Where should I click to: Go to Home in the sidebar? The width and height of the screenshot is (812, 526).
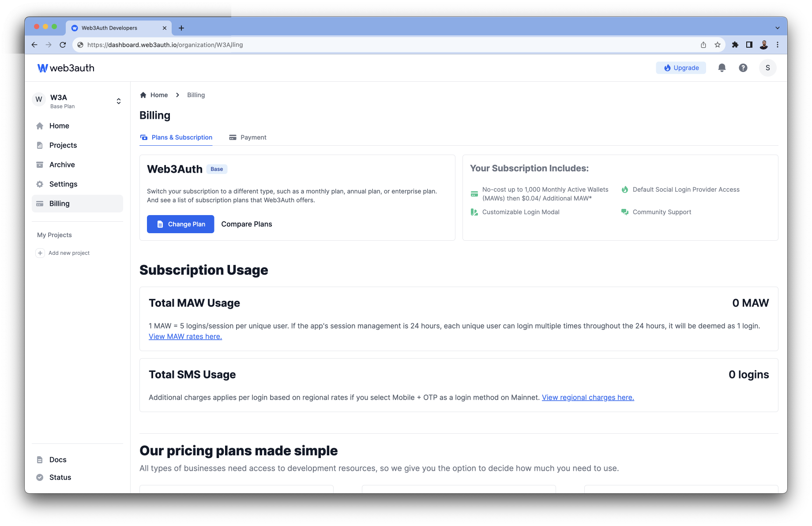(77, 126)
